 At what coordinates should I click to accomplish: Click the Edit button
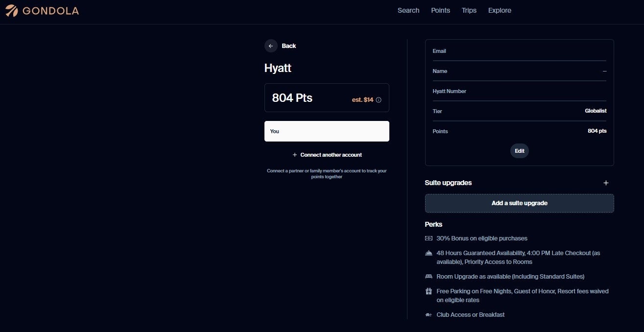click(x=520, y=151)
